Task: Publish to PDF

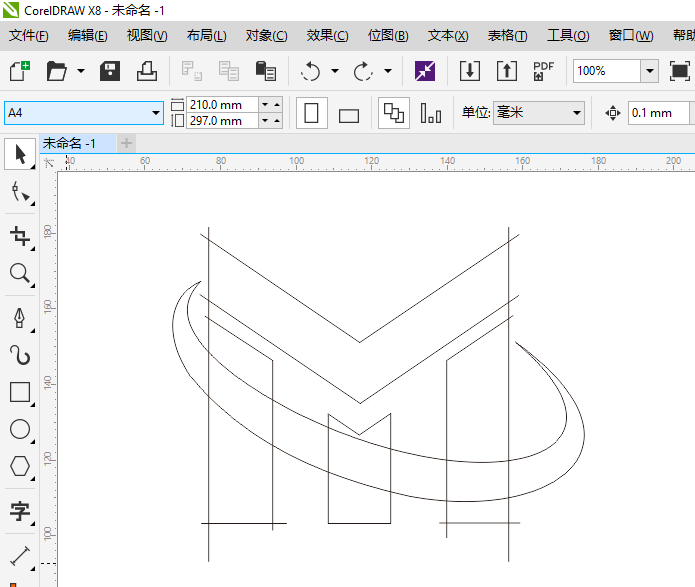Action: (x=543, y=71)
